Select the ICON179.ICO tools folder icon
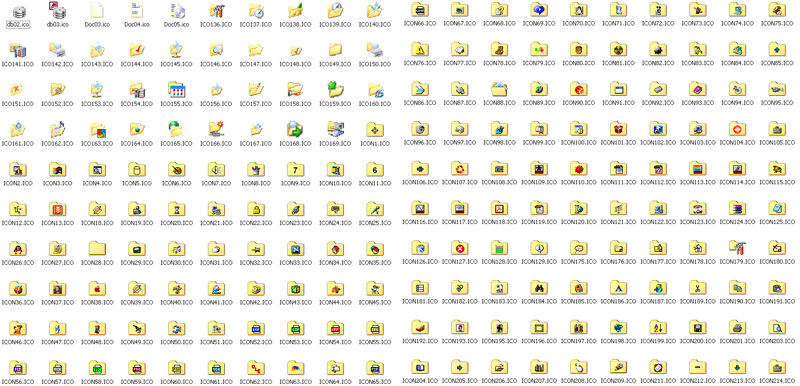This screenshot has height=386, width=800. (737, 247)
